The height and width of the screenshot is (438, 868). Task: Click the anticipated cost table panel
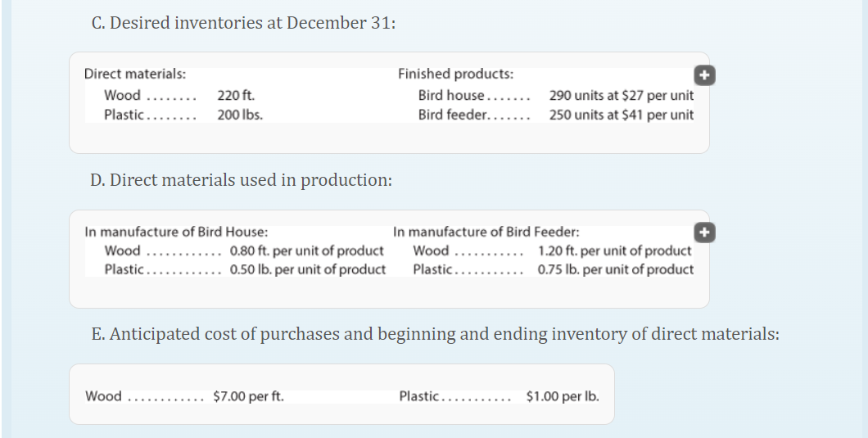pos(341,395)
